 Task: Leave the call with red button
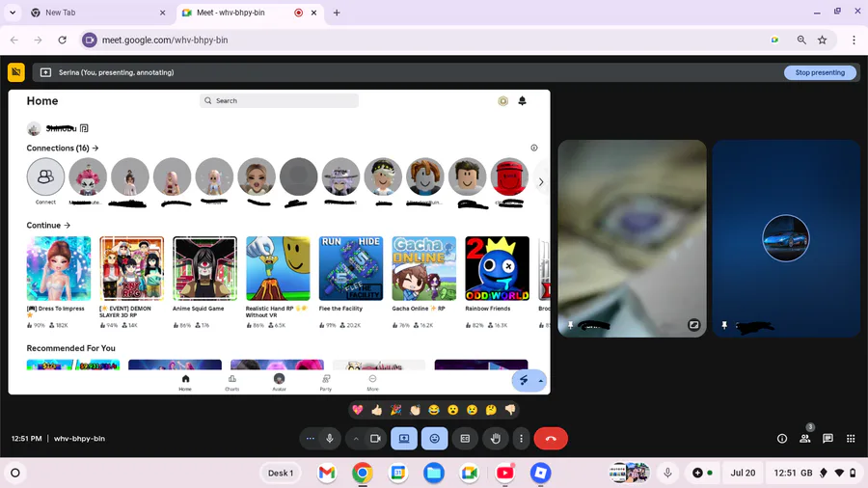pyautogui.click(x=551, y=439)
